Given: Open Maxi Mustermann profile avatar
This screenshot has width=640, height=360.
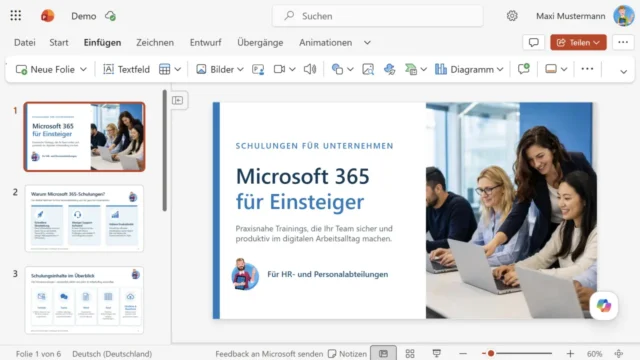Looking at the screenshot, I should point(624,16).
